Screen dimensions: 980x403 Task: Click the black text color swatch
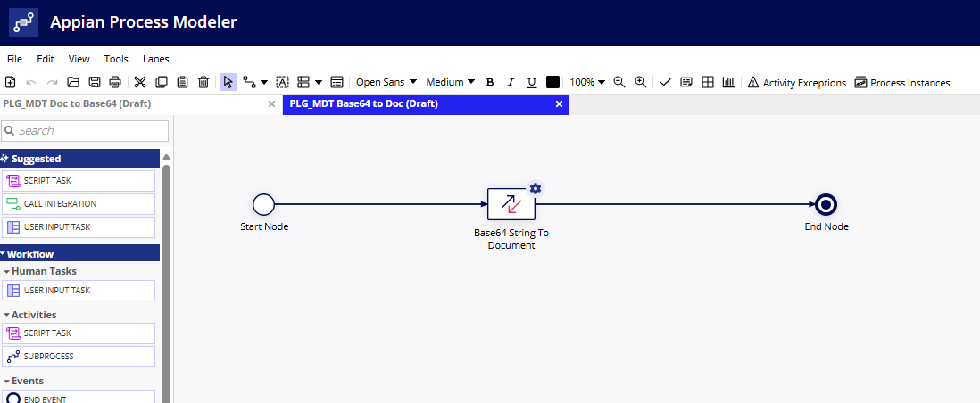click(x=553, y=82)
